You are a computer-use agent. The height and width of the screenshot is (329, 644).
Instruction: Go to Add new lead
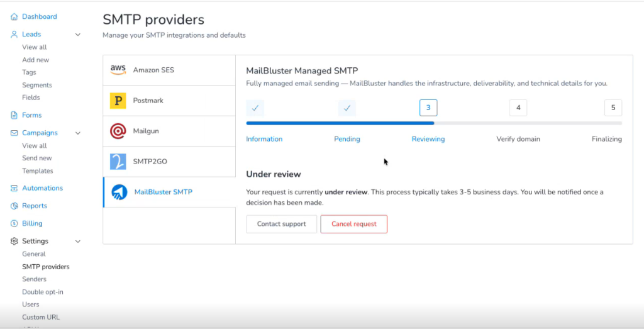point(36,60)
